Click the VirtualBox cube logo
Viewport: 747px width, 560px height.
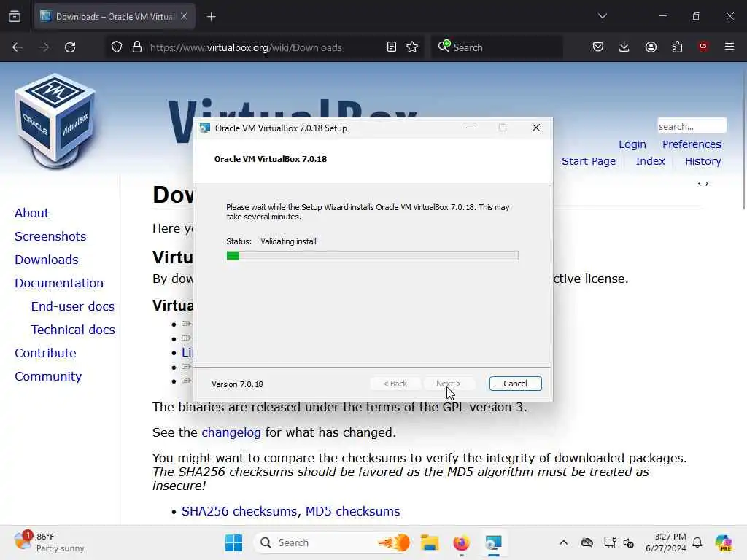tap(55, 121)
